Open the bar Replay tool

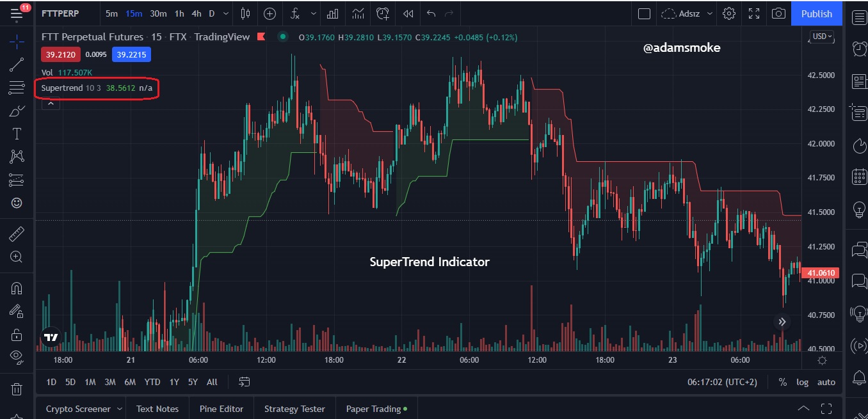coord(408,13)
